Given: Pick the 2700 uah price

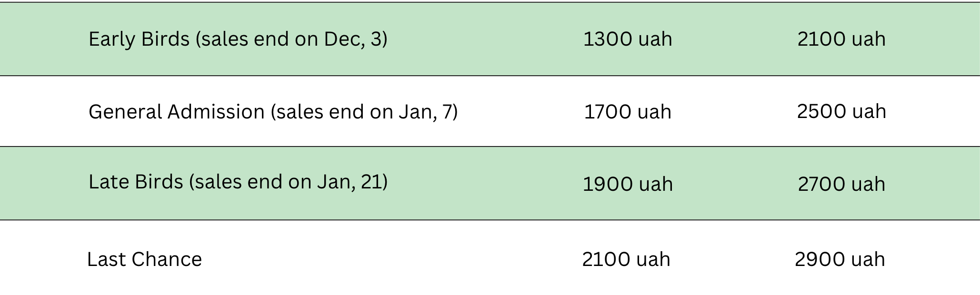Looking at the screenshot, I should [841, 184].
